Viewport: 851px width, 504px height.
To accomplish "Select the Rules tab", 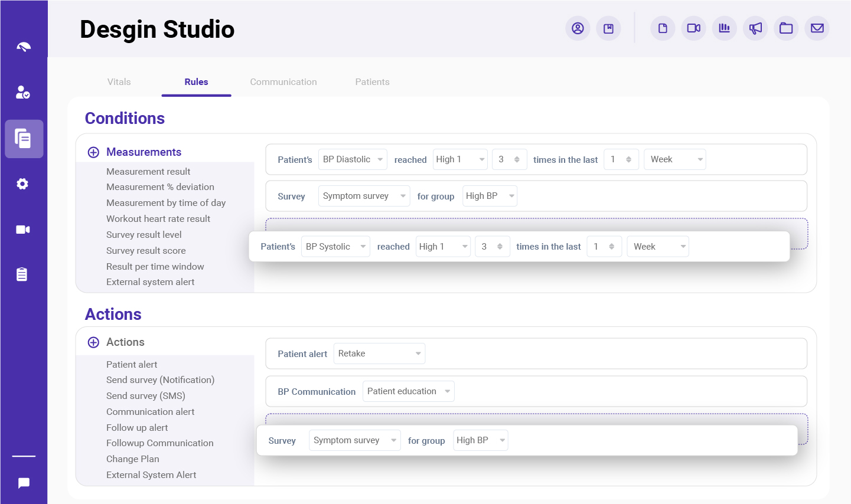I will tap(196, 82).
